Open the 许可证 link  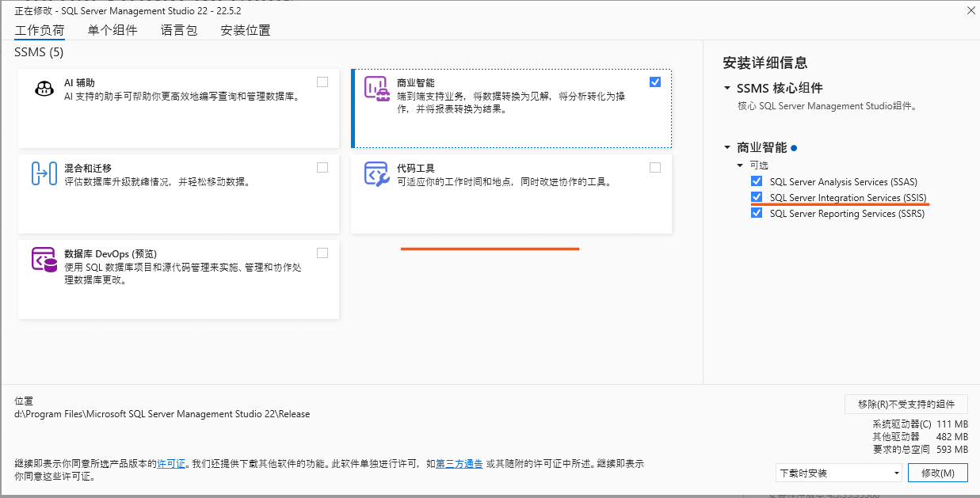(171, 463)
